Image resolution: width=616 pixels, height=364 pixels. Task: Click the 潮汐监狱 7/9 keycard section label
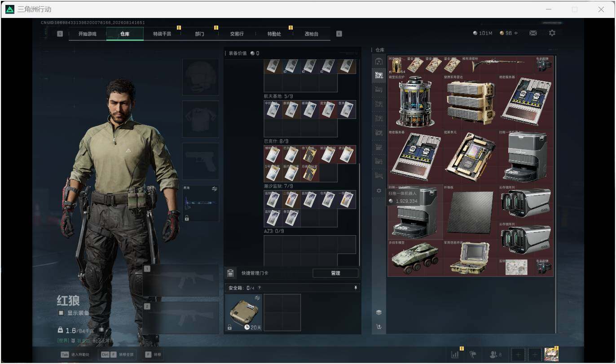pyautogui.click(x=278, y=186)
